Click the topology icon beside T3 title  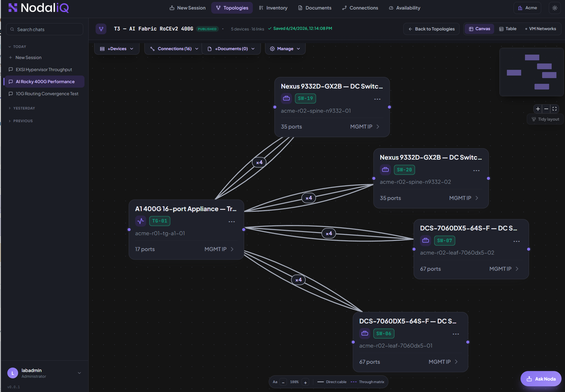coord(101,29)
